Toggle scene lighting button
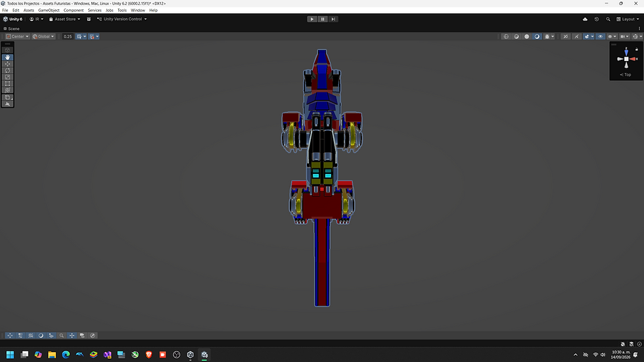This screenshot has width=644, height=362. point(577,37)
